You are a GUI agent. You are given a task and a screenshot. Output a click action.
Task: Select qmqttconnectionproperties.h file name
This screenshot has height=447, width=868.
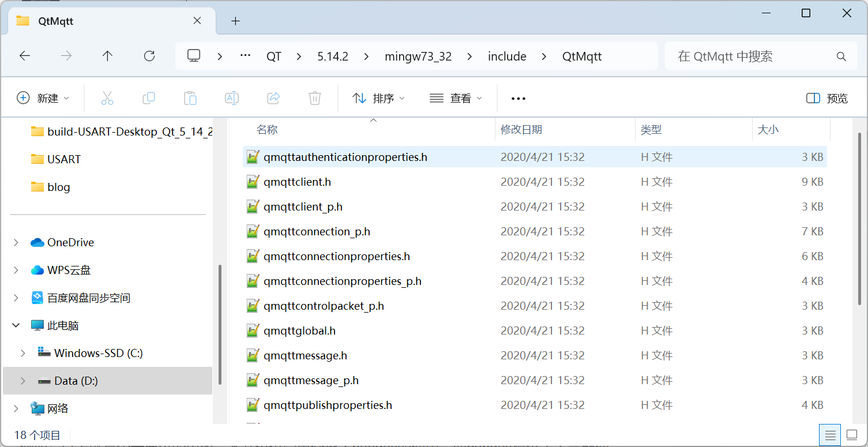pyautogui.click(x=337, y=256)
